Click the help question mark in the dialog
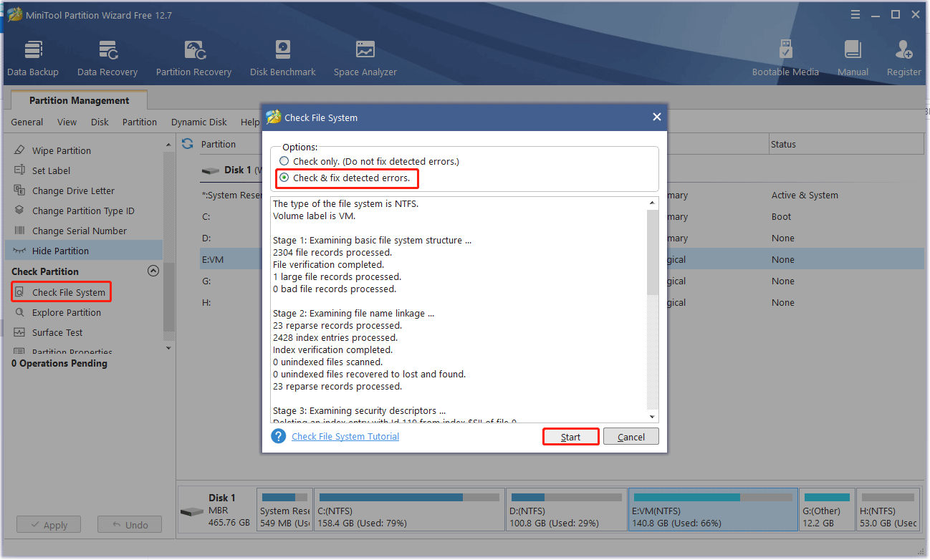Viewport: 930px width, 560px height. pyautogui.click(x=278, y=435)
